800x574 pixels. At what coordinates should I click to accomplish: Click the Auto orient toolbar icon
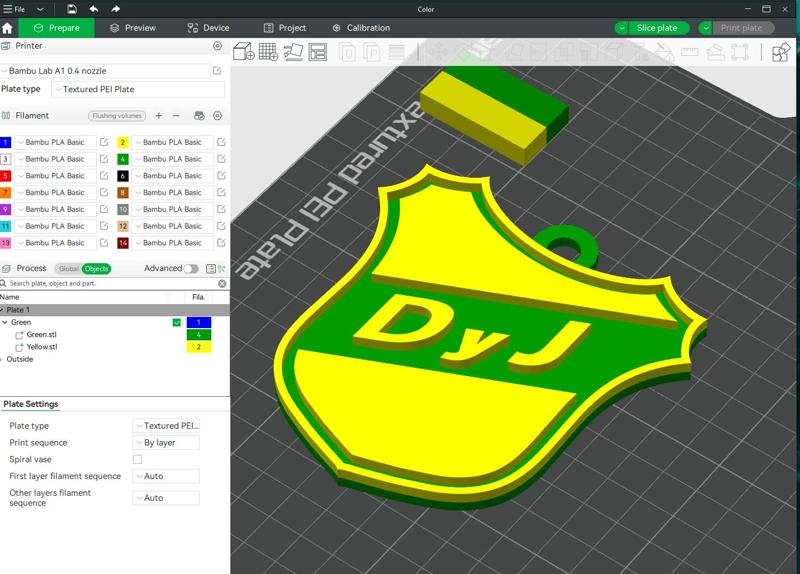[x=293, y=52]
